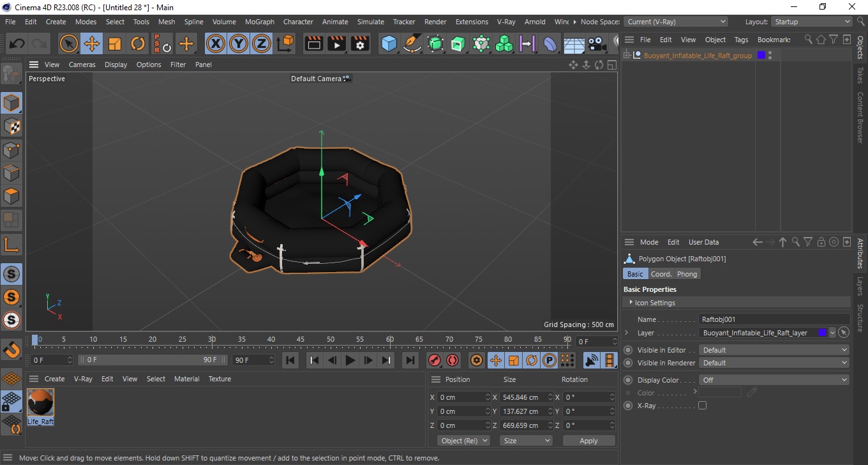Select Polygons mode cube icon
Viewport: 868px width, 465px height.
tap(11, 196)
